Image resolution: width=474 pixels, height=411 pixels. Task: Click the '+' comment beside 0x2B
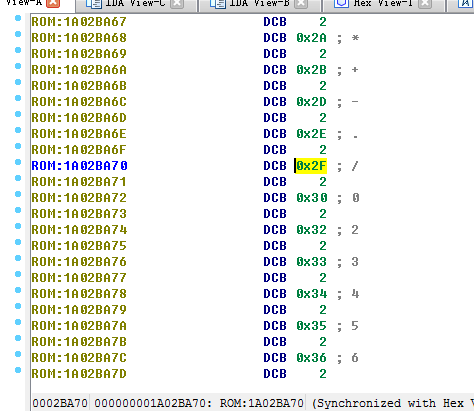pos(355,70)
